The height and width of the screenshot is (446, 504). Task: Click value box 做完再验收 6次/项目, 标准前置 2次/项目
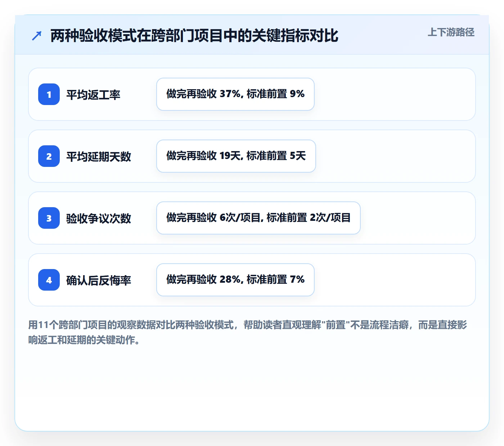tap(258, 218)
